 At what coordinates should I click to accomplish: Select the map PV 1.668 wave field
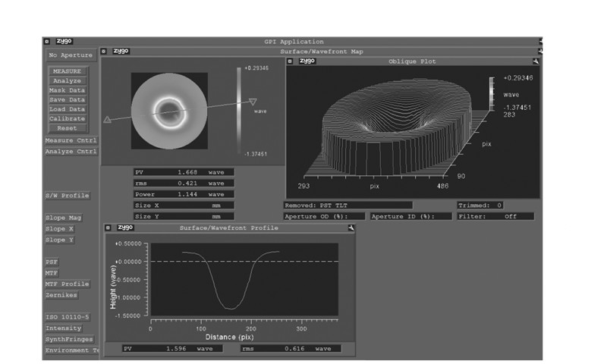(184, 172)
